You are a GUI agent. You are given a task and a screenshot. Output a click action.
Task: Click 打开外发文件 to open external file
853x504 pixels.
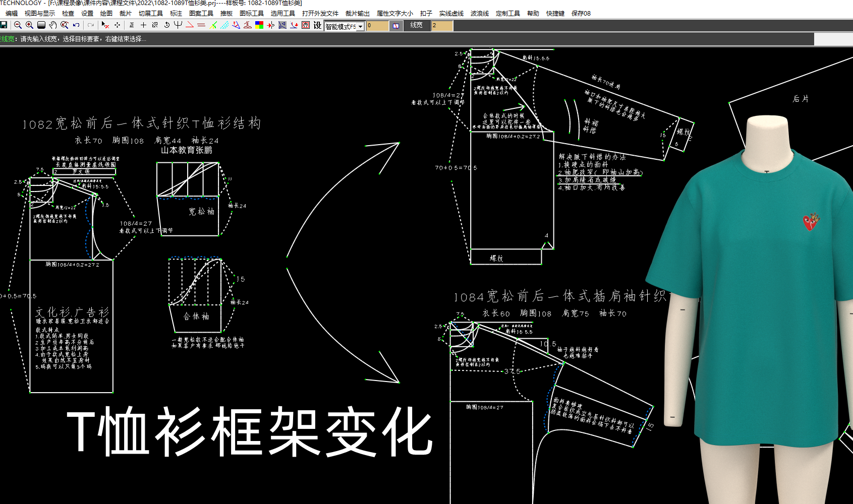(319, 14)
